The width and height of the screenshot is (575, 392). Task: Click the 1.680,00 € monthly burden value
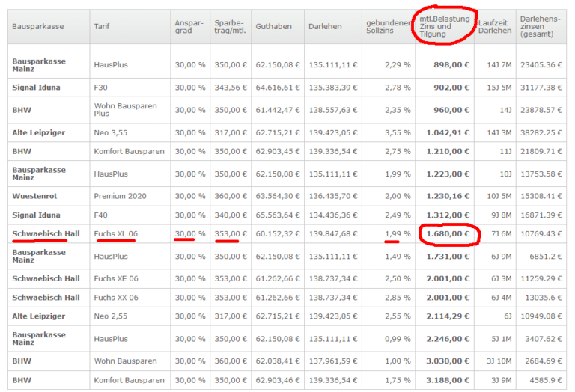pos(448,233)
